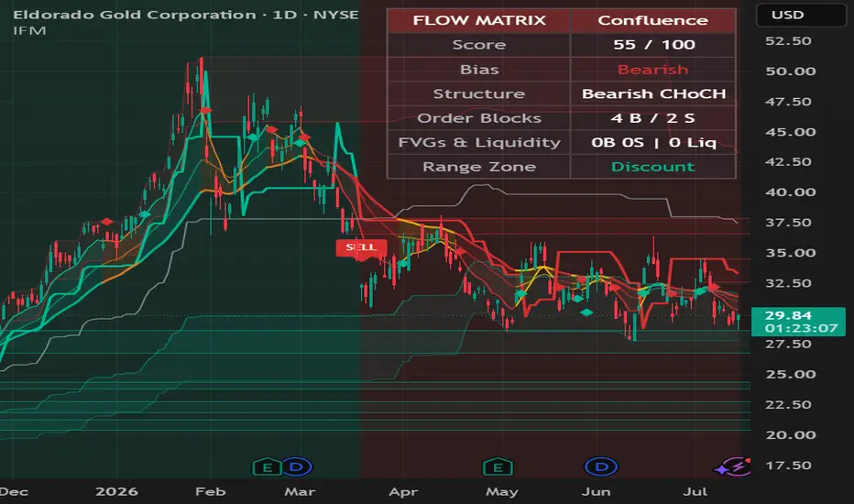The height and width of the screenshot is (504, 854).
Task: Click the Apr label on time axis
Action: click(403, 491)
